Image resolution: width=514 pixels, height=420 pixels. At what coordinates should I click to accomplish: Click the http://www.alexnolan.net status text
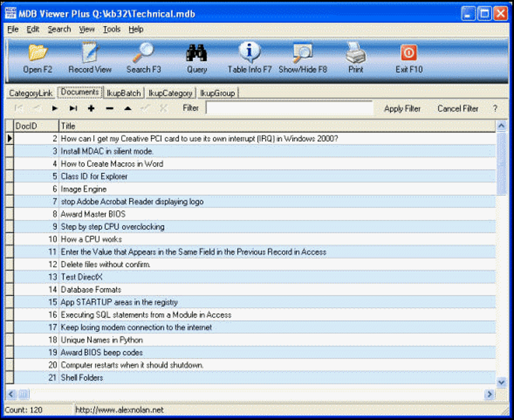[x=119, y=409]
